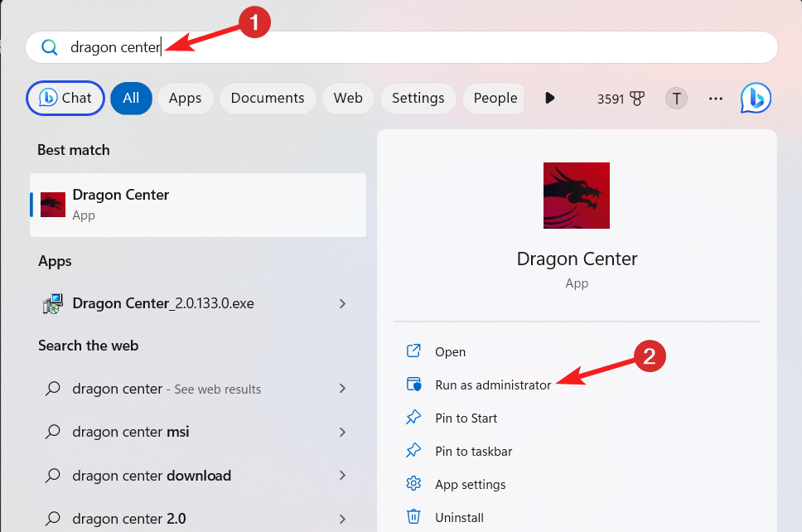This screenshot has height=532, width=802.
Task: Expand the 'dragon center msi' suggestion chevron
Action: 343,433
